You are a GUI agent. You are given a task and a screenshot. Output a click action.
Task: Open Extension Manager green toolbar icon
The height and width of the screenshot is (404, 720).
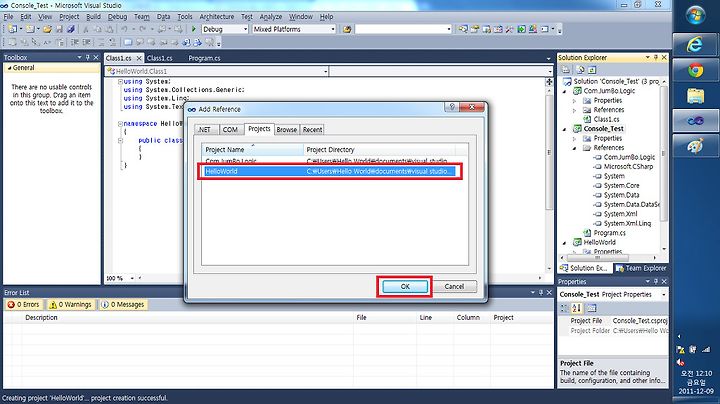point(521,29)
